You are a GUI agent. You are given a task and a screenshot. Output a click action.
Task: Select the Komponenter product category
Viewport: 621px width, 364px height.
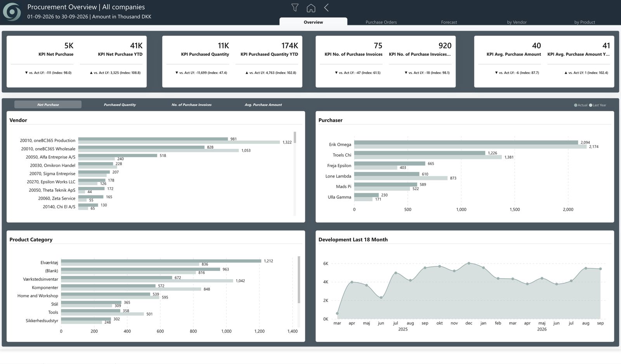click(45, 288)
